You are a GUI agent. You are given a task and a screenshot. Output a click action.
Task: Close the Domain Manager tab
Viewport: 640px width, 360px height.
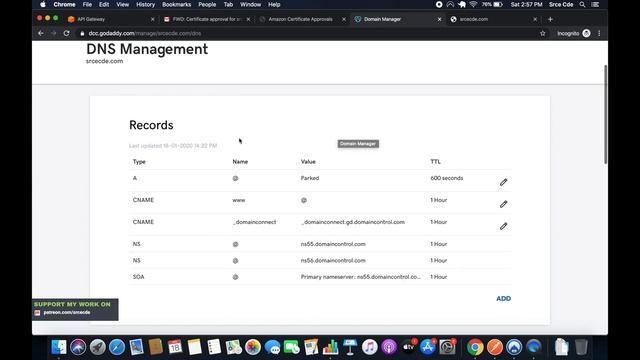pos(439,19)
